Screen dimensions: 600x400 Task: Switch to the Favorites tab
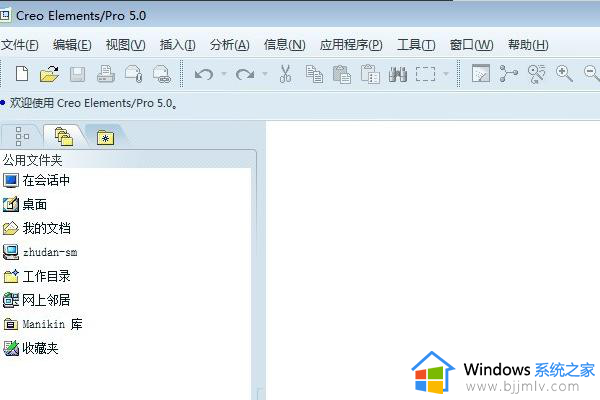pyautogui.click(x=105, y=137)
